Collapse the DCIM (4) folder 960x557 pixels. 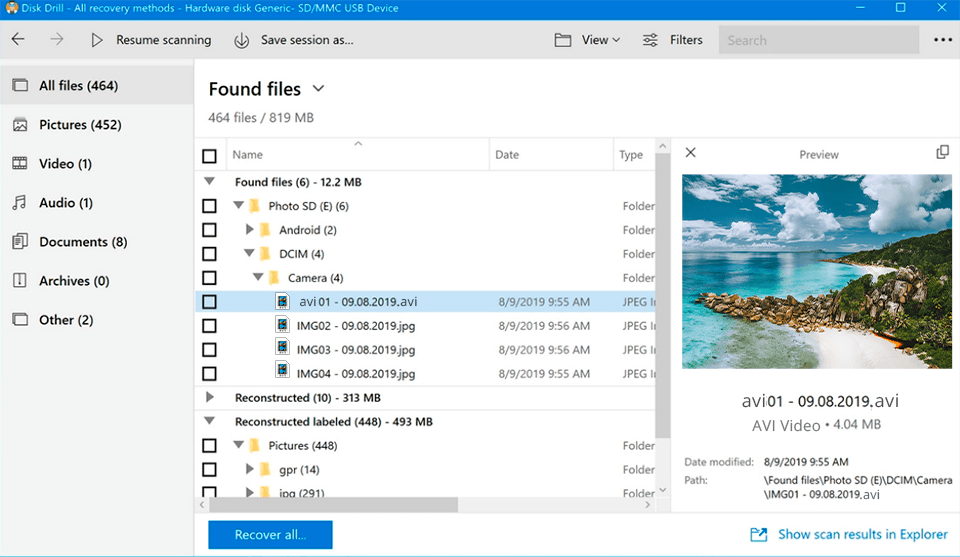pos(249,253)
